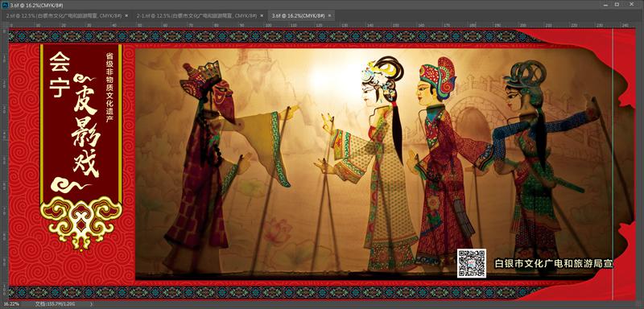The height and width of the screenshot is (309, 644).
Task: Click the QR code on the canvas
Action: point(472,263)
